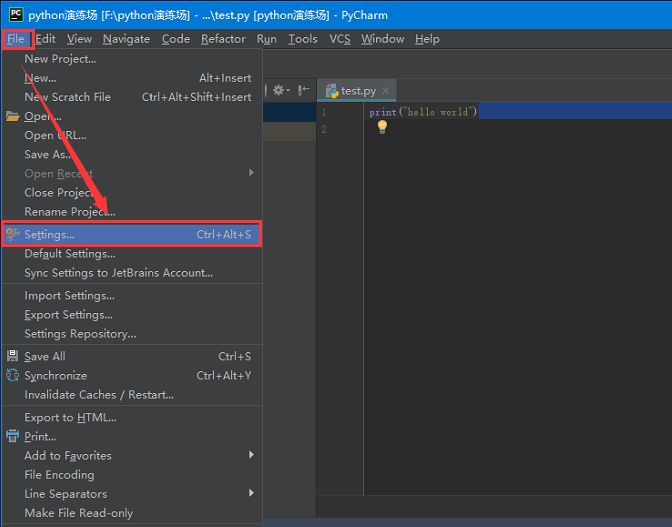Click the wrench icon beside Settings

[x=12, y=234]
